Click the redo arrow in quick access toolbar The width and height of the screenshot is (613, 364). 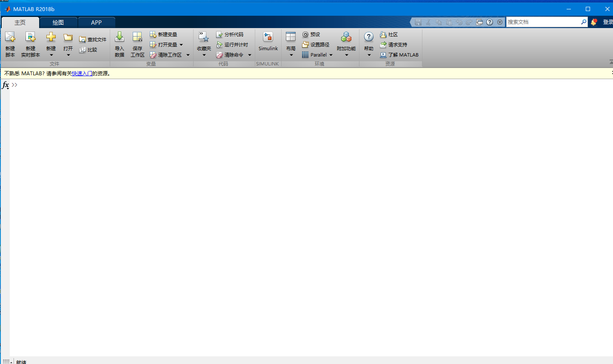(x=469, y=22)
